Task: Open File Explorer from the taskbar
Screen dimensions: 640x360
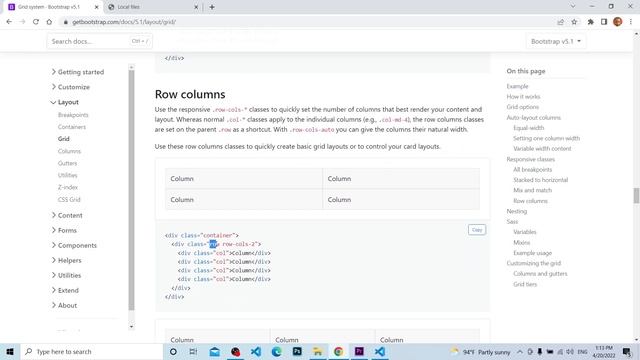Action: click(318, 351)
